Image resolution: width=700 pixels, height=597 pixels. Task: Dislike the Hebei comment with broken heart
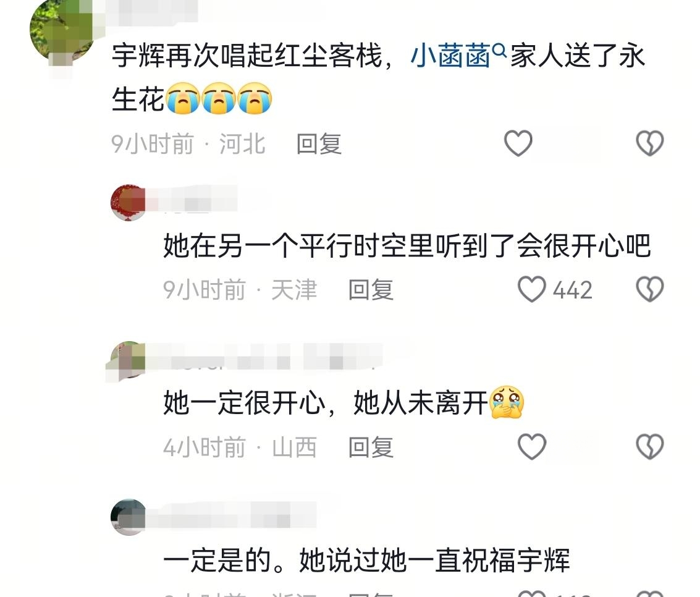click(x=649, y=143)
